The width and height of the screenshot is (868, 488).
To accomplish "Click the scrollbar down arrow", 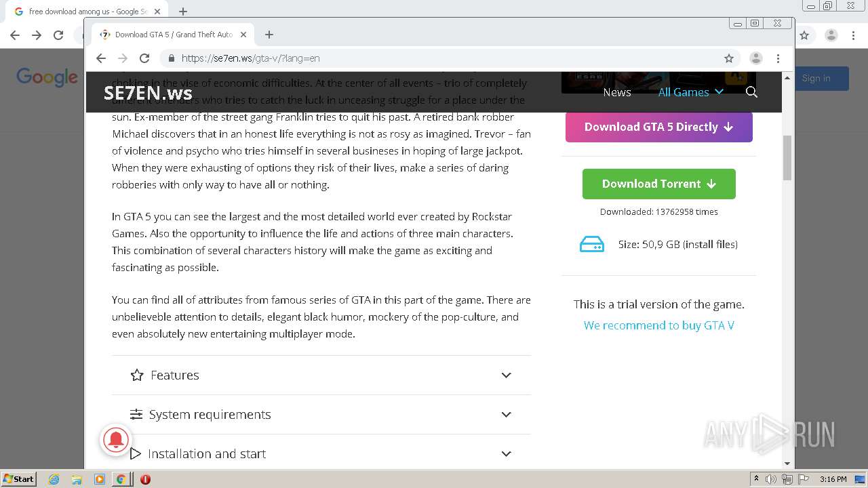I will (787, 464).
